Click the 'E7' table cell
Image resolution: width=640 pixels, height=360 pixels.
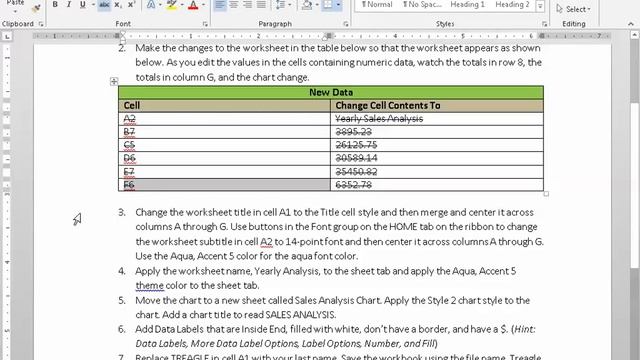tap(224, 172)
